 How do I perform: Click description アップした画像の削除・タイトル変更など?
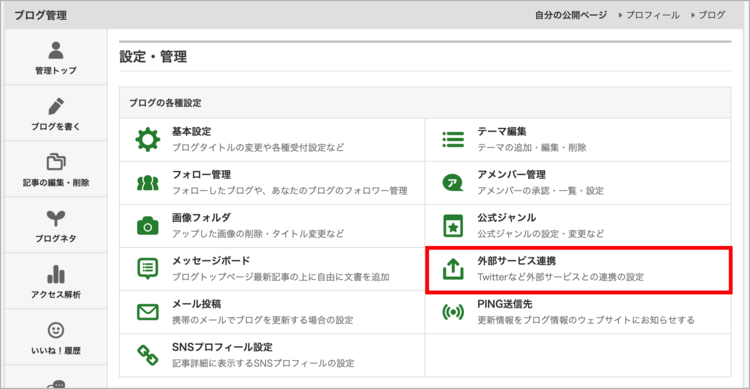coord(258,234)
